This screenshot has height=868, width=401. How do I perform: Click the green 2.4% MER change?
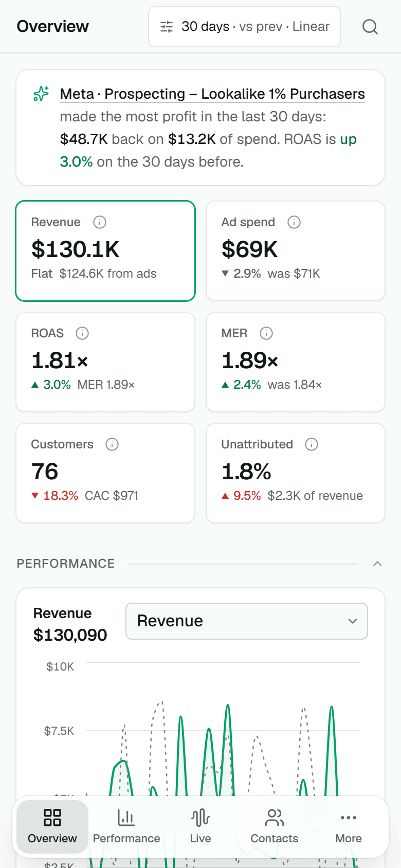tap(247, 385)
